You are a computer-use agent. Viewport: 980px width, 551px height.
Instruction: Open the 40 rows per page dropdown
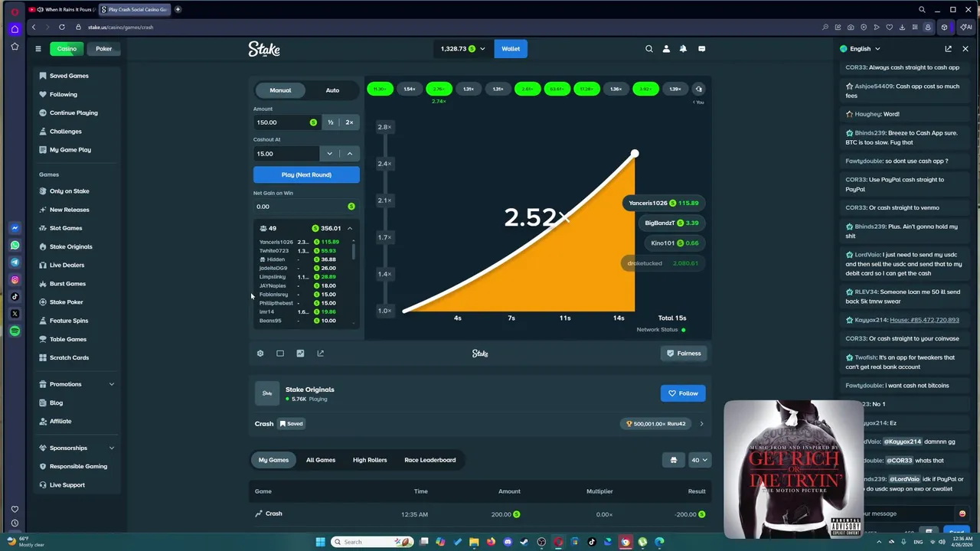tap(699, 460)
